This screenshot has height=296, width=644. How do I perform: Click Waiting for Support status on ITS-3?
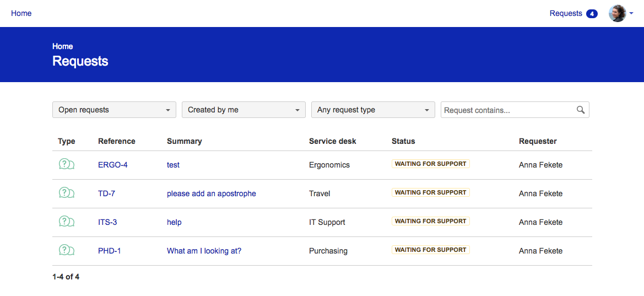pos(430,221)
